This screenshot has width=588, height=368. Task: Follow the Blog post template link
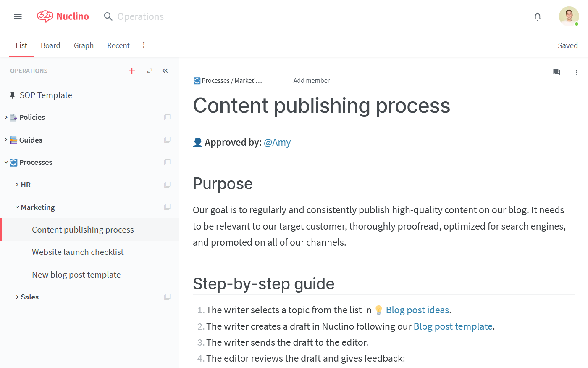pyautogui.click(x=453, y=326)
